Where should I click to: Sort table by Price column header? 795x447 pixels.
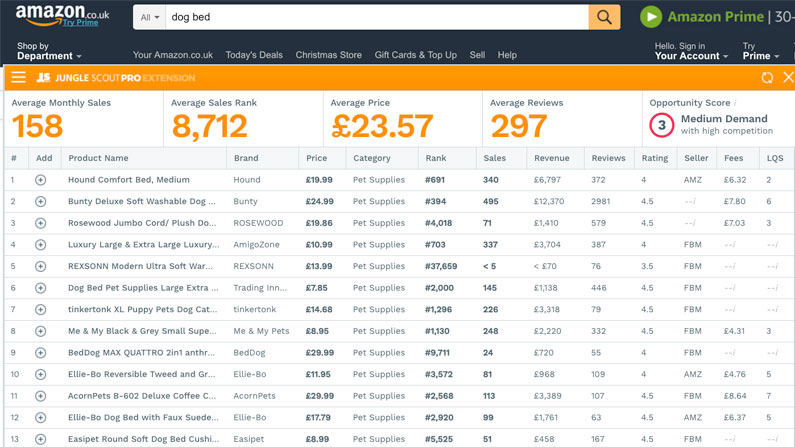(316, 158)
